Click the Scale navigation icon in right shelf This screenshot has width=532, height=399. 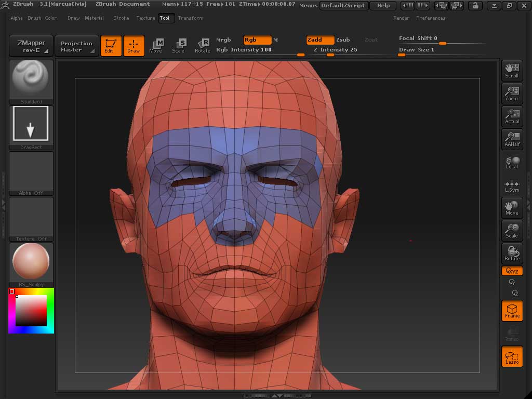512,230
